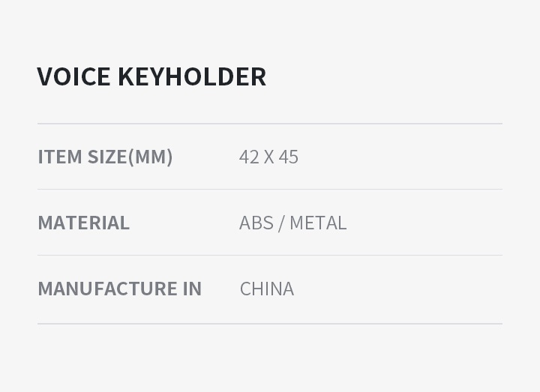Click the number 42 in the item size value
The height and width of the screenshot is (392, 540).
coord(249,157)
